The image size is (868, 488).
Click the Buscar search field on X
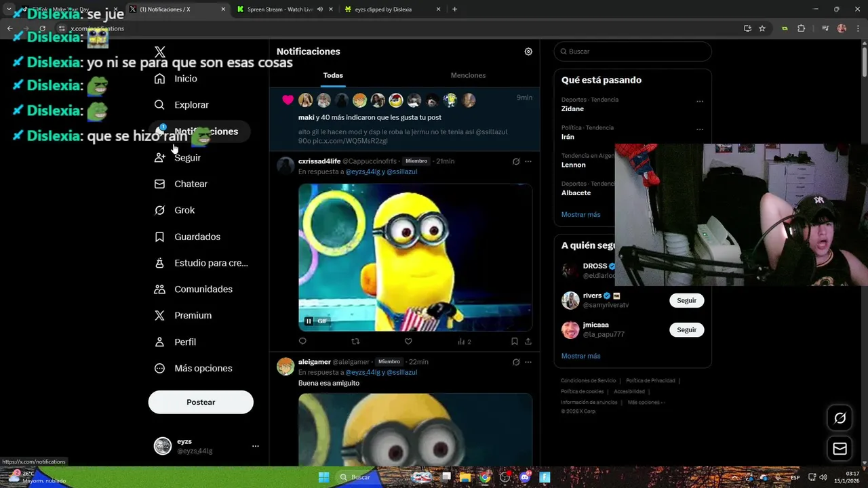coord(633,52)
